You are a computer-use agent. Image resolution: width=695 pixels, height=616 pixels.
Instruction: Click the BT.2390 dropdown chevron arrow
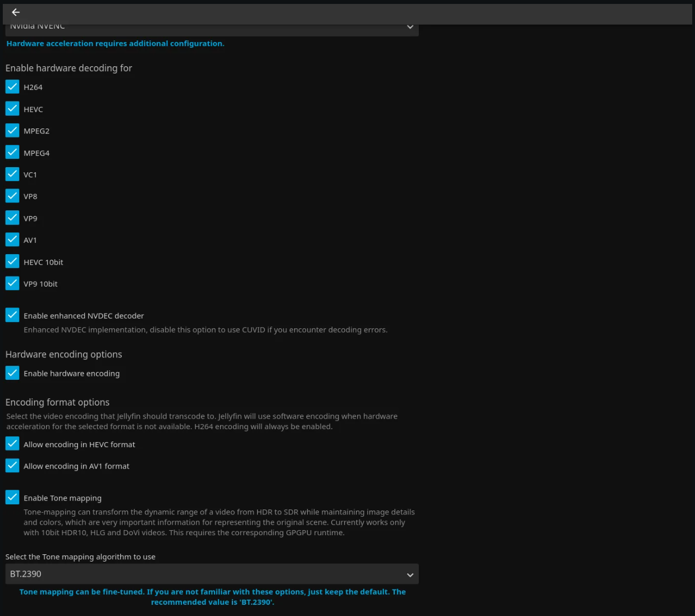[410, 574]
